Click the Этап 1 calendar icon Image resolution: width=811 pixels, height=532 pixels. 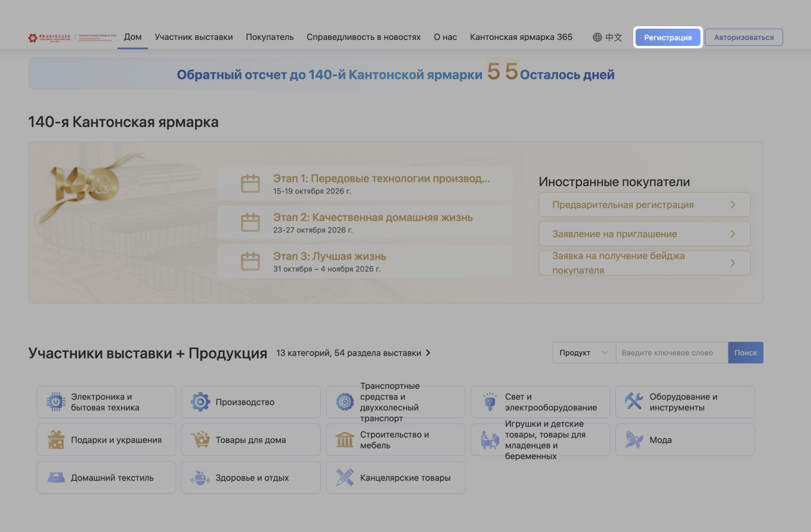click(x=250, y=183)
